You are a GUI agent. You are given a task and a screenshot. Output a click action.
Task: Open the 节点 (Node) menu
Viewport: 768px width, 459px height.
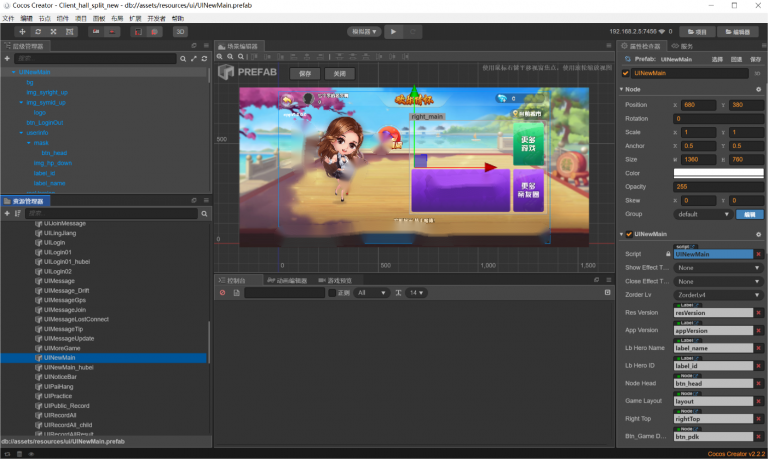(x=45, y=19)
